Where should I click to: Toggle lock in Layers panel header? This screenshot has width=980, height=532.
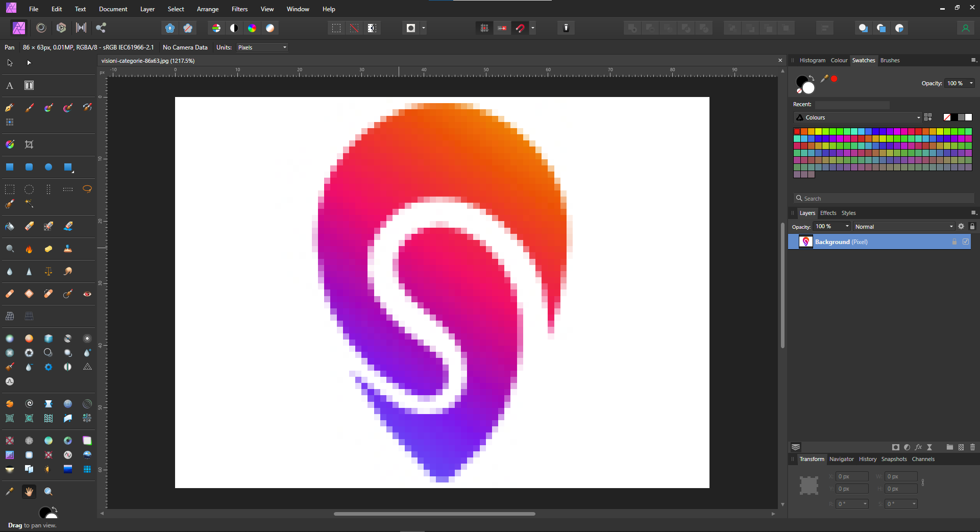point(972,226)
